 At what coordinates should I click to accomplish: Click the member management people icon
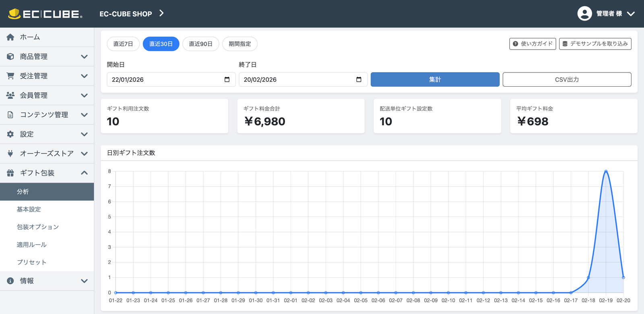10,95
